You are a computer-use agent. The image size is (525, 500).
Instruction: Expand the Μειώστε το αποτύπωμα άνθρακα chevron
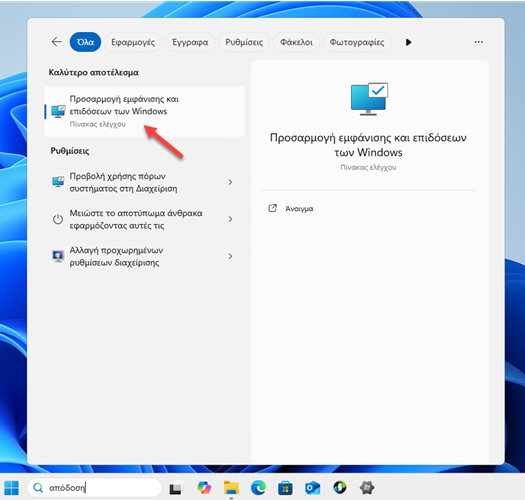point(230,219)
